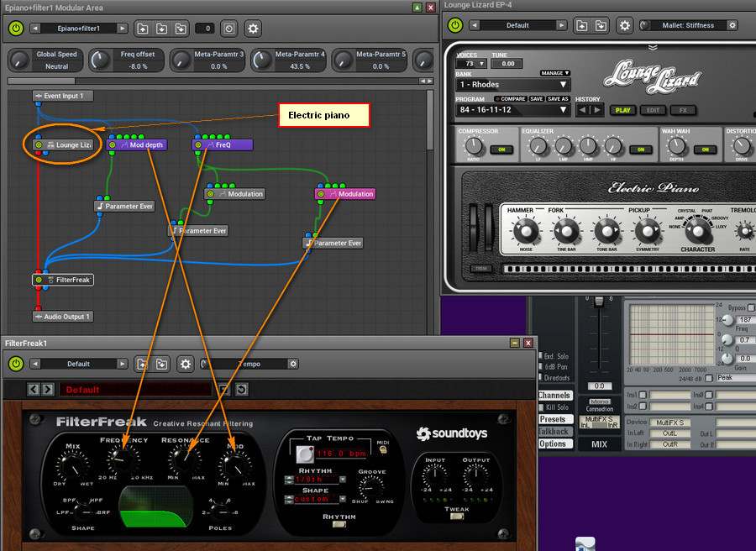Open the mixer Presets tab
The width and height of the screenshot is (756, 551).
(x=554, y=419)
